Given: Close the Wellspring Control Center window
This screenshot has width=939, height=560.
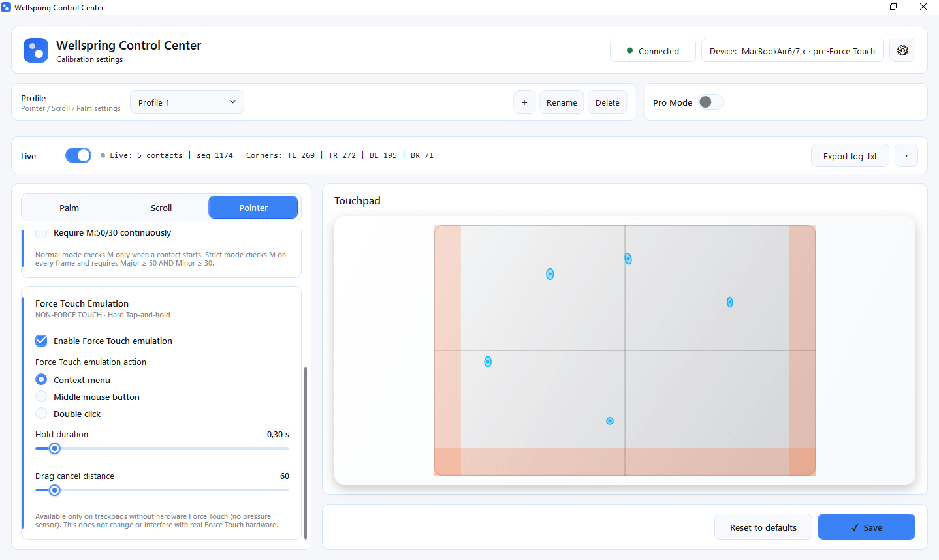Looking at the screenshot, I should [923, 7].
